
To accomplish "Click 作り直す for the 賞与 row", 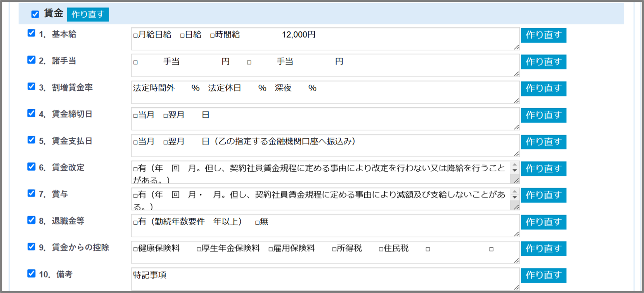I will pyautogui.click(x=544, y=195).
